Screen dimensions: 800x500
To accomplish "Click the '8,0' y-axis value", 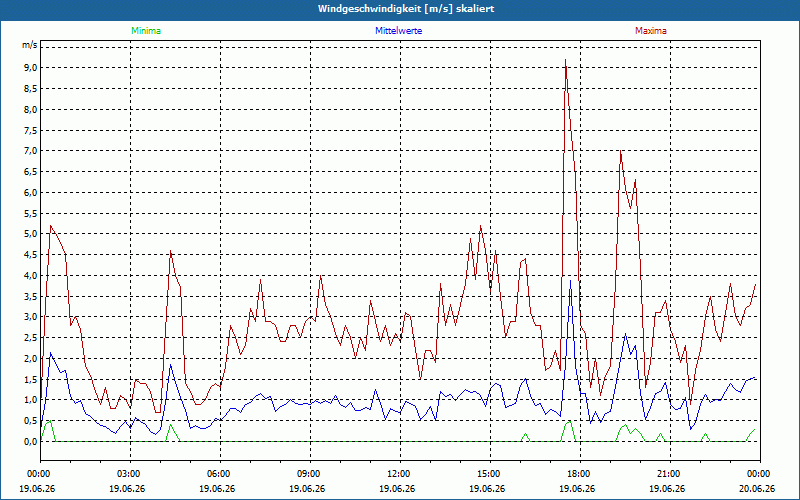I will click(31, 110).
